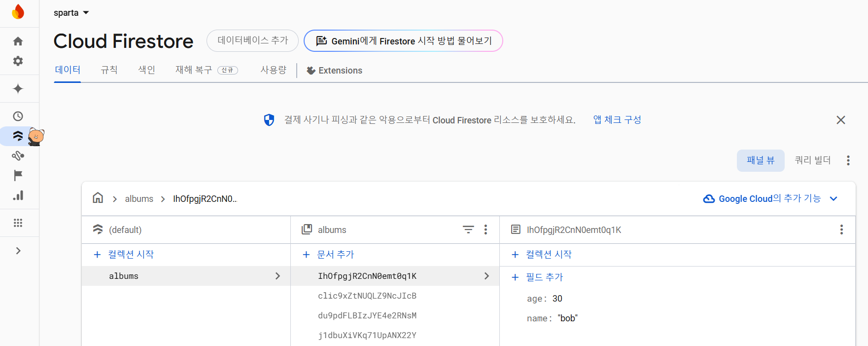Click IhOfpgjR2CnN0.. breadcrumb item
Image resolution: width=868 pixels, height=346 pixels.
point(205,199)
